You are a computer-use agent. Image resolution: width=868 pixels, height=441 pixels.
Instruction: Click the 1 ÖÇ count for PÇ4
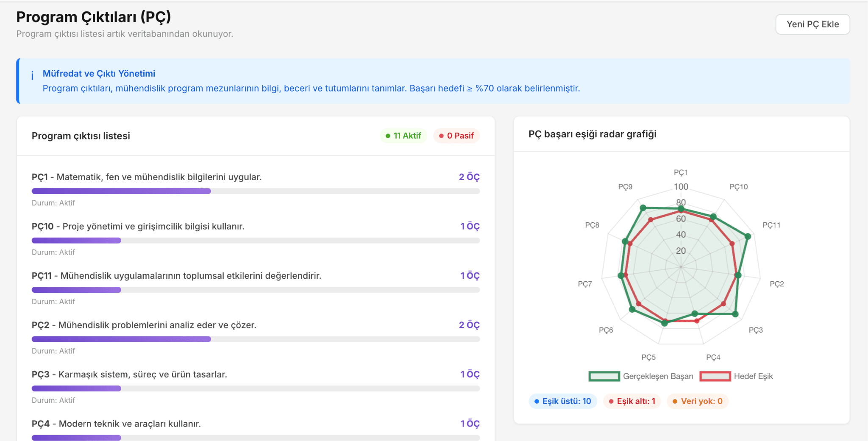pyautogui.click(x=470, y=424)
